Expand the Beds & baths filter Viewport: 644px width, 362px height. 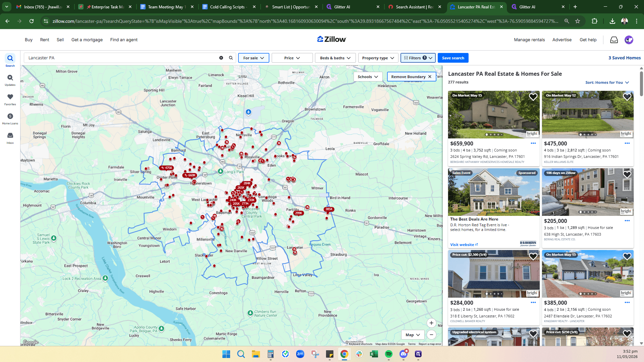coord(335,58)
